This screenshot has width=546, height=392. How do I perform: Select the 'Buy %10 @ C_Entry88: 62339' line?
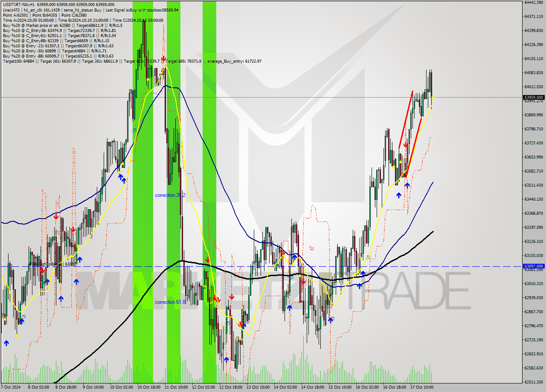click(57, 40)
